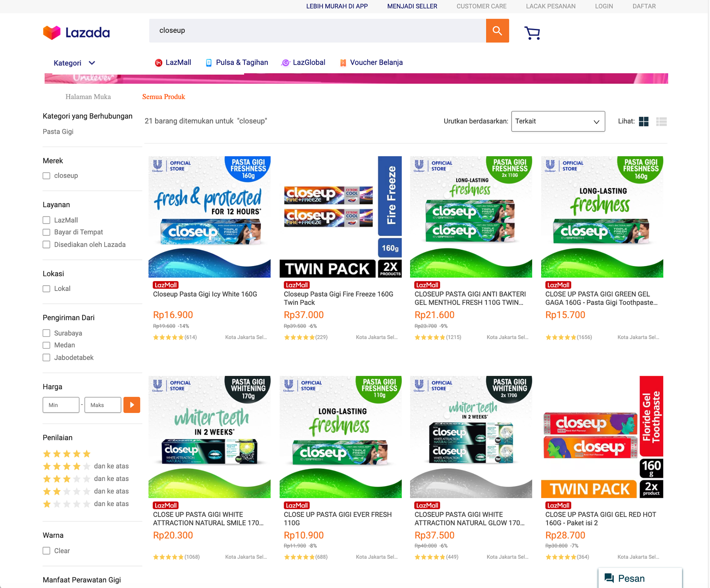Open the Pesan chat widget
The width and height of the screenshot is (710, 588).
(x=640, y=578)
